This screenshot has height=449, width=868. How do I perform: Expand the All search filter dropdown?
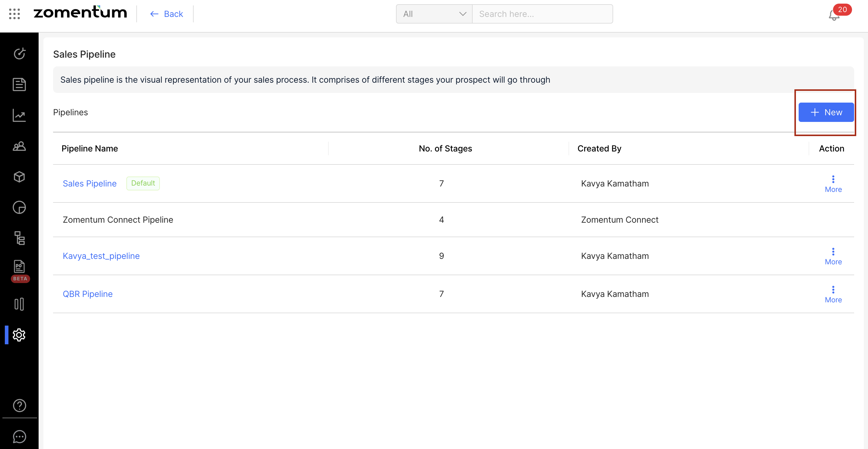[434, 14]
